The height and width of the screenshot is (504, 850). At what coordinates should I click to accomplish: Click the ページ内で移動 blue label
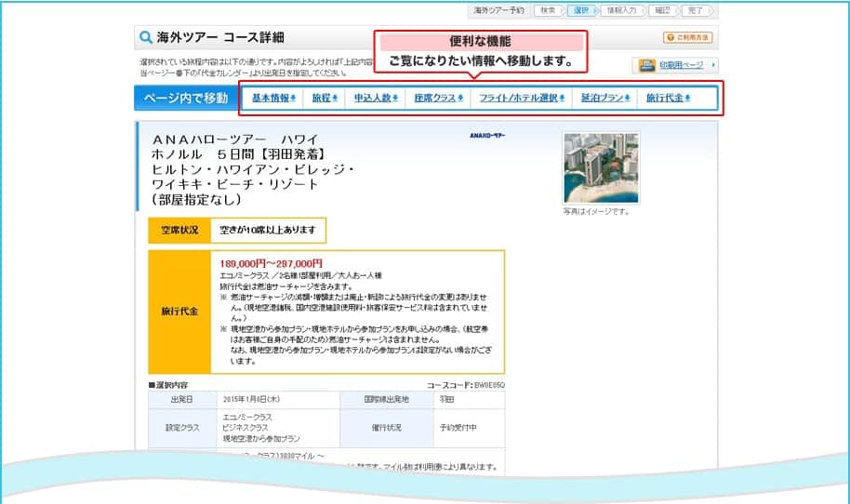184,99
